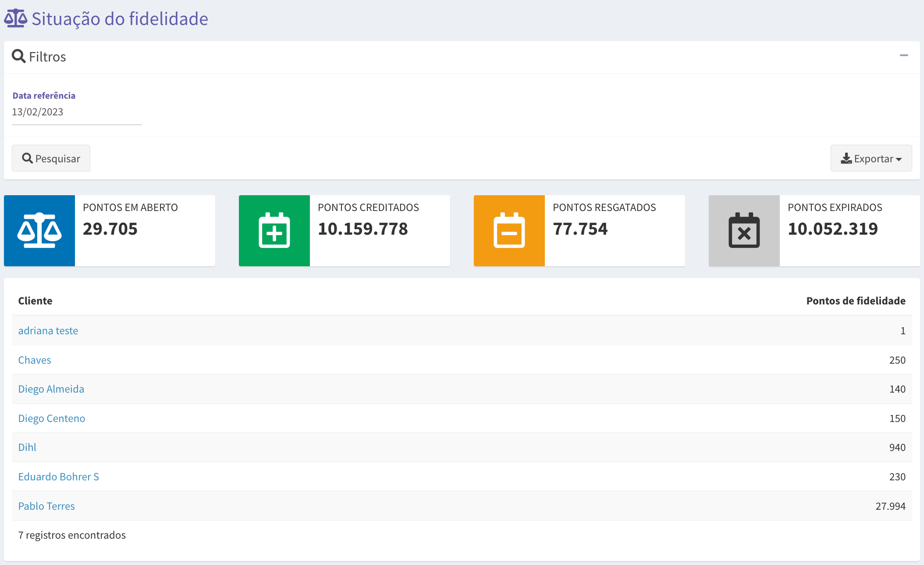Viewport: 924px width, 565px height.
Task: Click the 940 points value for Dihl
Action: (897, 447)
